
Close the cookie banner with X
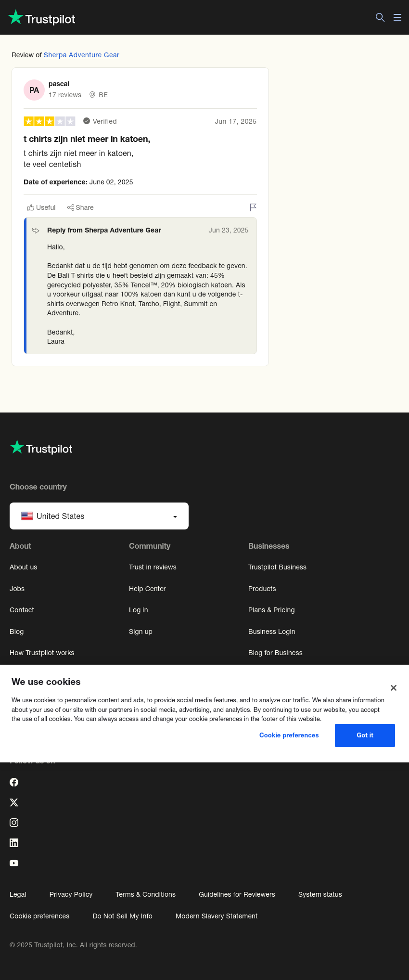point(394,688)
